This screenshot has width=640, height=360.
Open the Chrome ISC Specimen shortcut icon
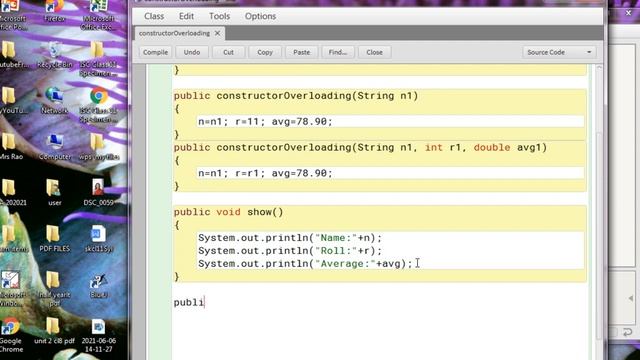coord(98,105)
